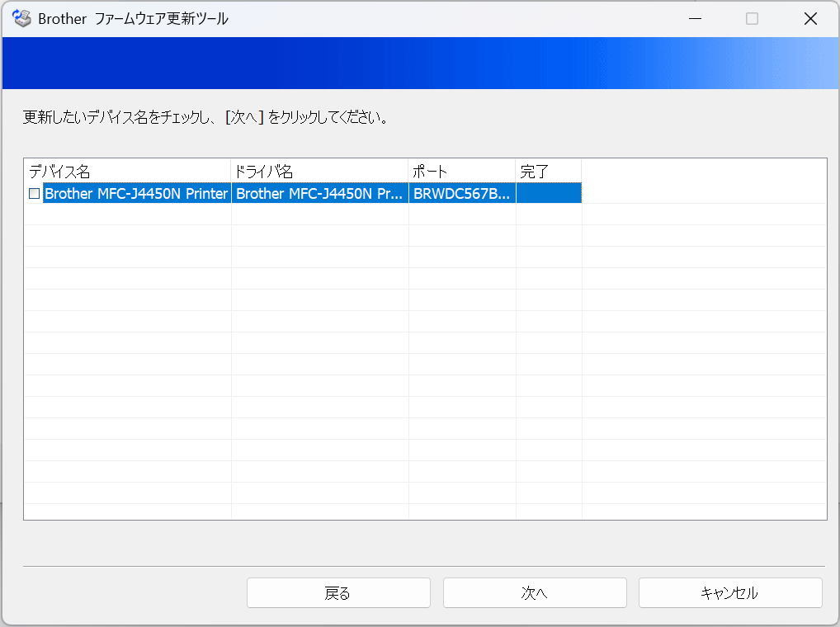Check the Brother MFC-J4450N Printer checkbox
Viewport: 840px width, 627px height.
point(35,193)
